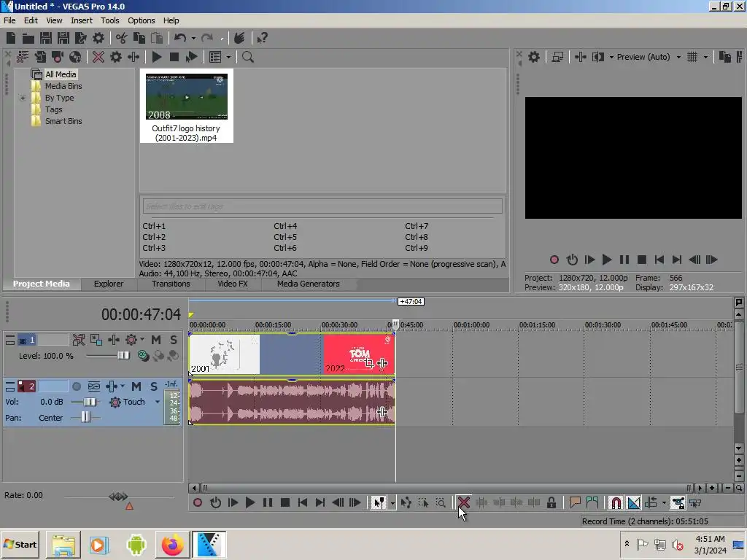747x560 pixels.
Task: Click the Insert Region icon on timeline toolbar
Action: click(592, 502)
